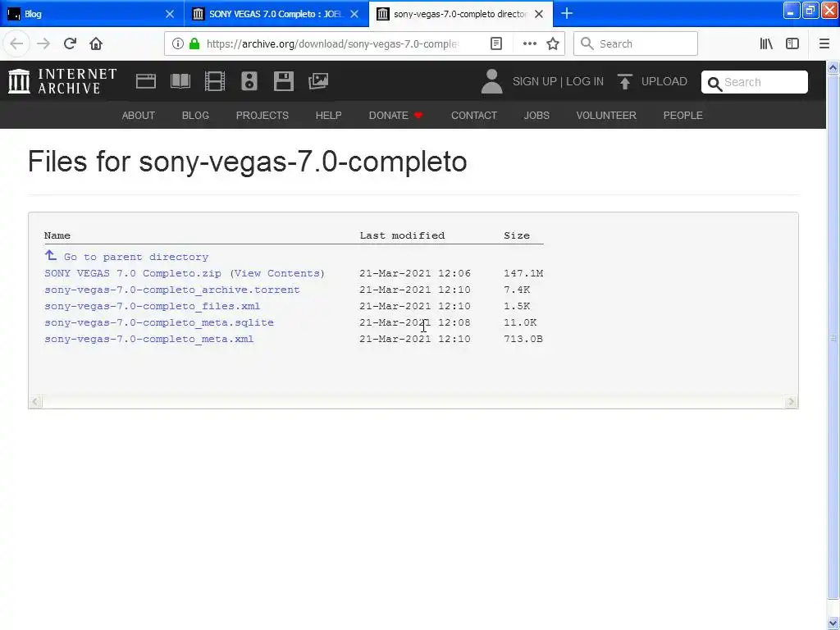
Task: Click the Internet Archive search field
Action: 755,82
